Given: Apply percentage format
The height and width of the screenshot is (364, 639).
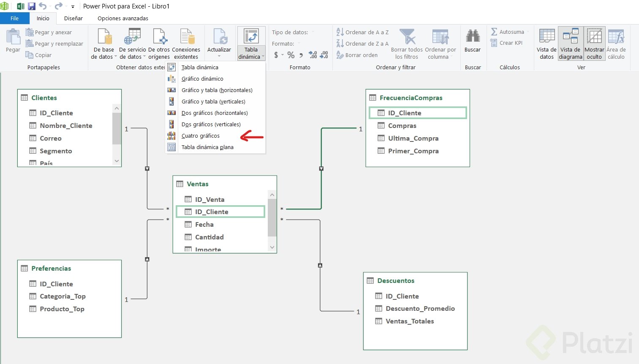Looking at the screenshot, I should [x=291, y=55].
